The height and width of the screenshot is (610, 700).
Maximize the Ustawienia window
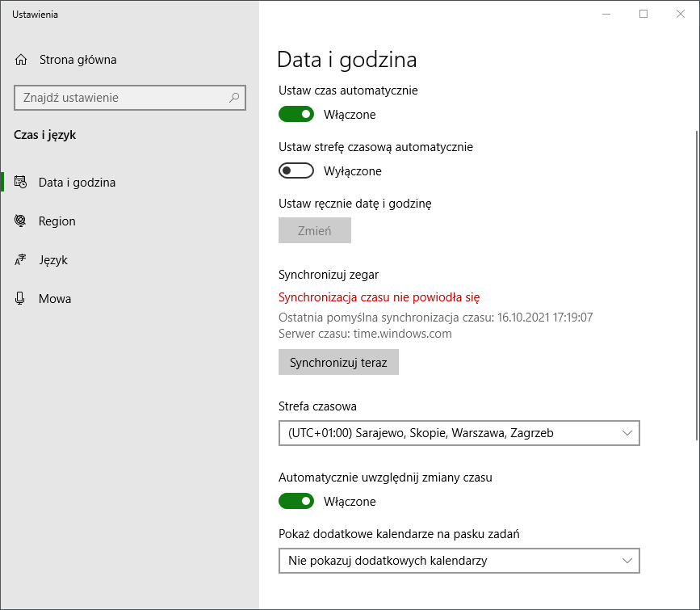[643, 14]
